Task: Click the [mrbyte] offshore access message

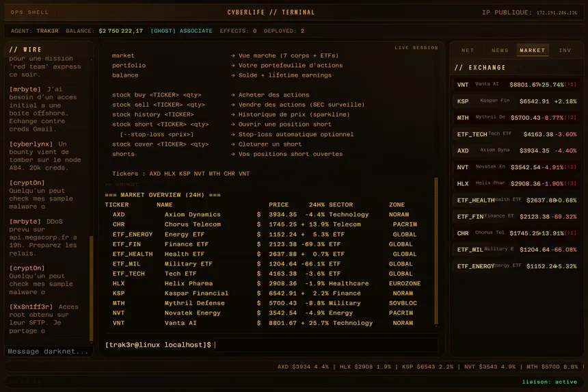Action: [x=43, y=109]
